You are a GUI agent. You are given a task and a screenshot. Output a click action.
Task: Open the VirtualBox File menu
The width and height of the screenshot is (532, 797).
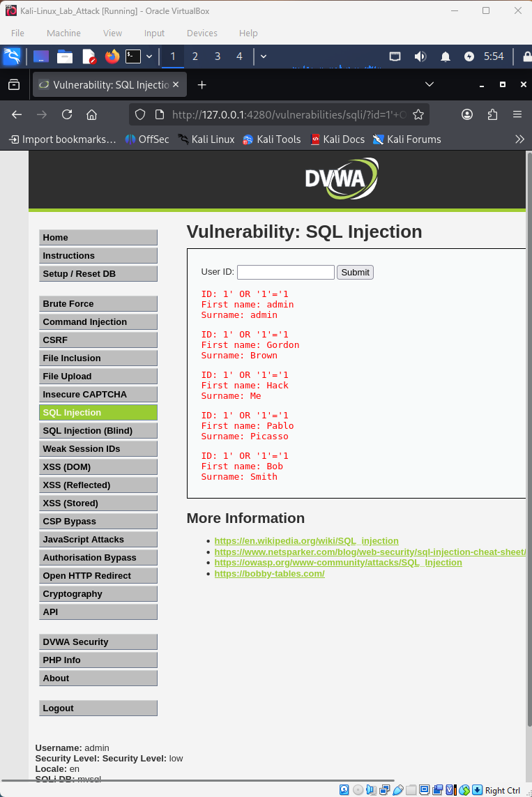click(x=18, y=33)
